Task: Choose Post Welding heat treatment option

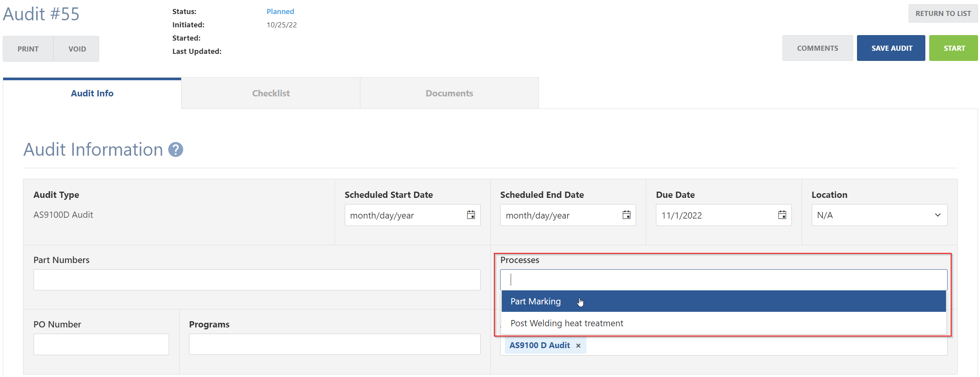Action: (x=723, y=323)
